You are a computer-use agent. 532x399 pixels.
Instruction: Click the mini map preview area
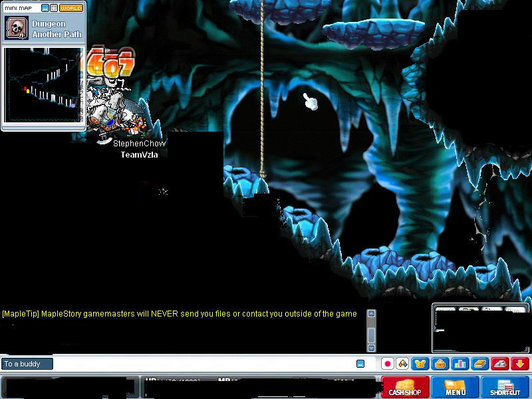coord(43,84)
